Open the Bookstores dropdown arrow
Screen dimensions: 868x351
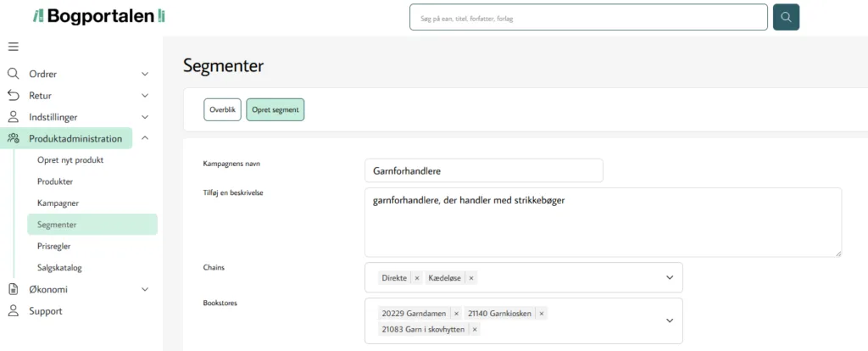click(670, 320)
